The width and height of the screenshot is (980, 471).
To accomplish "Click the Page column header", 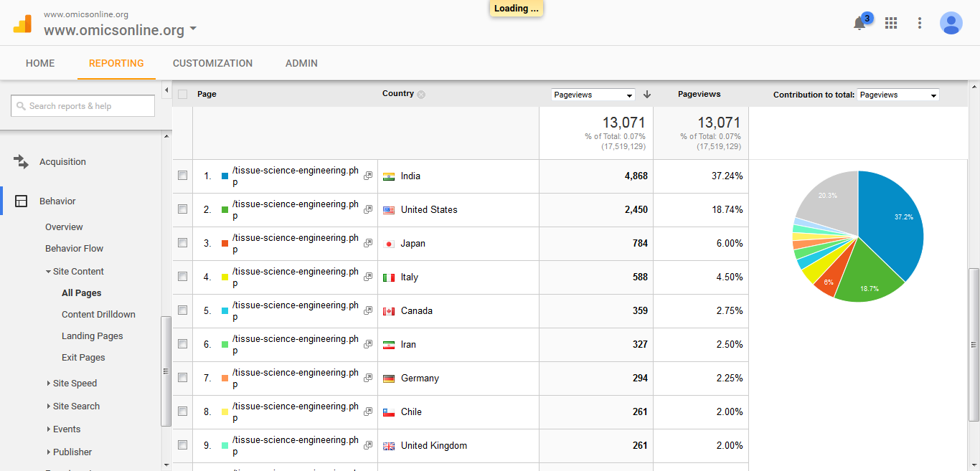I will (207, 94).
